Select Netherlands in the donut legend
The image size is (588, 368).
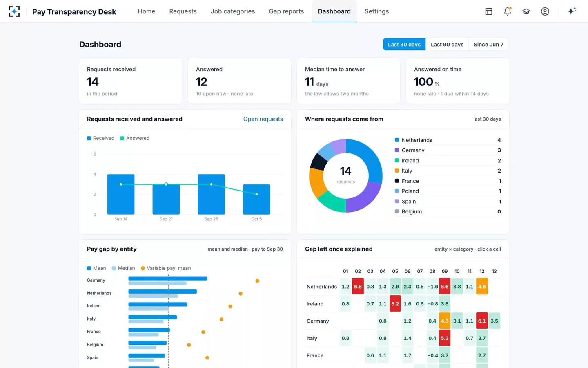point(448,140)
